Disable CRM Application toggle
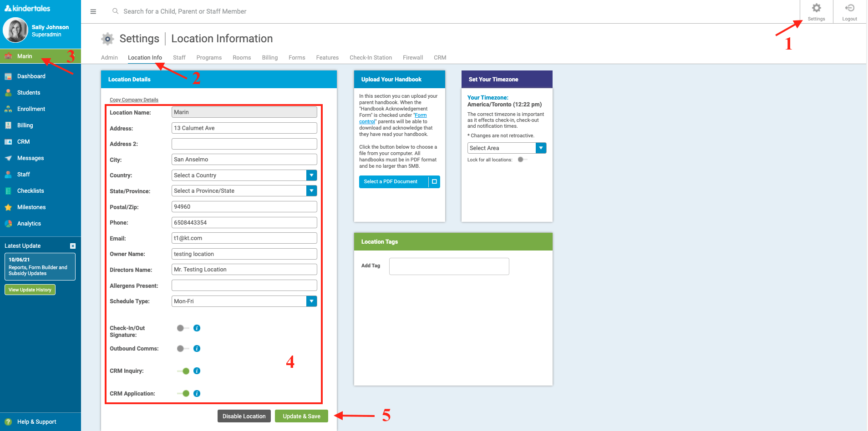Screen dimensions: 868x431 (x=183, y=394)
